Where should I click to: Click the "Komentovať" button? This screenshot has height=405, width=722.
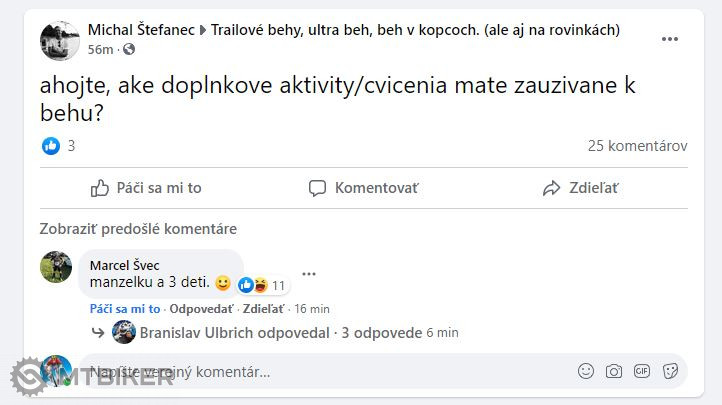(364, 188)
